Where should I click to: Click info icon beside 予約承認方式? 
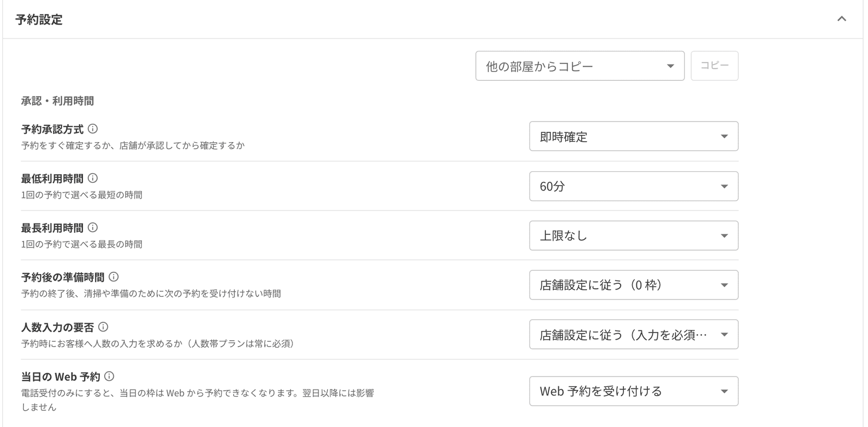click(93, 129)
